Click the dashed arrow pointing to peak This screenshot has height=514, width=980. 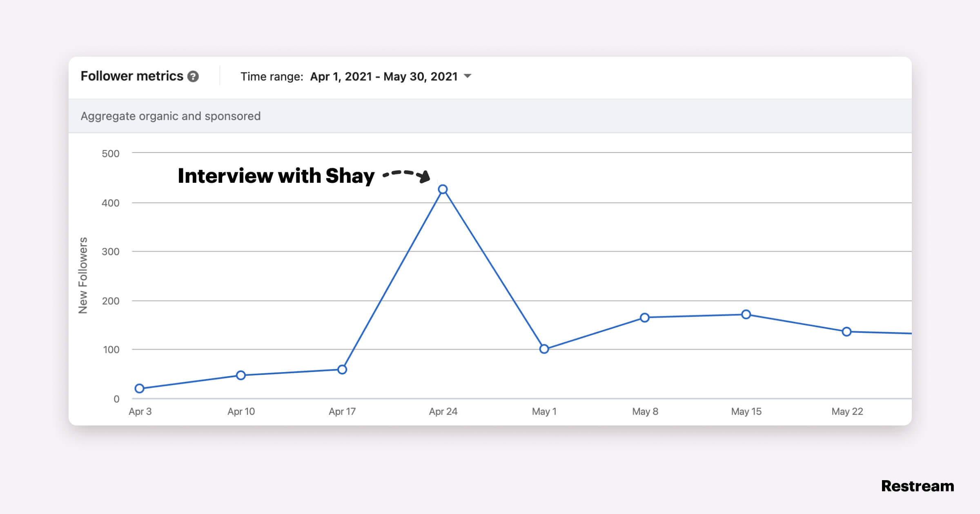(406, 175)
